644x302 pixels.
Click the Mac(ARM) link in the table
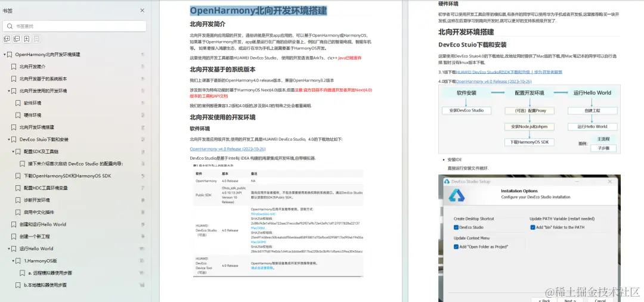tap(258, 242)
